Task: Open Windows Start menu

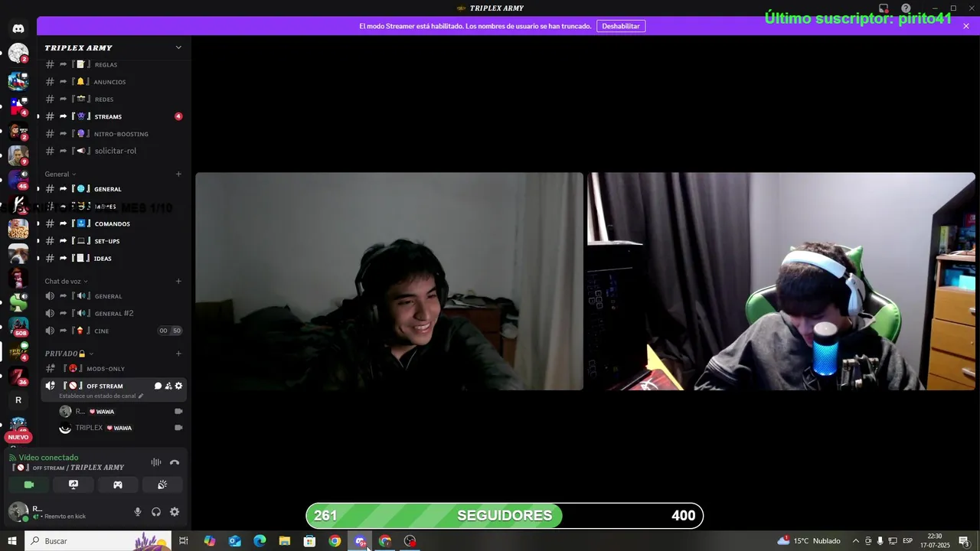Action: pos(11,541)
